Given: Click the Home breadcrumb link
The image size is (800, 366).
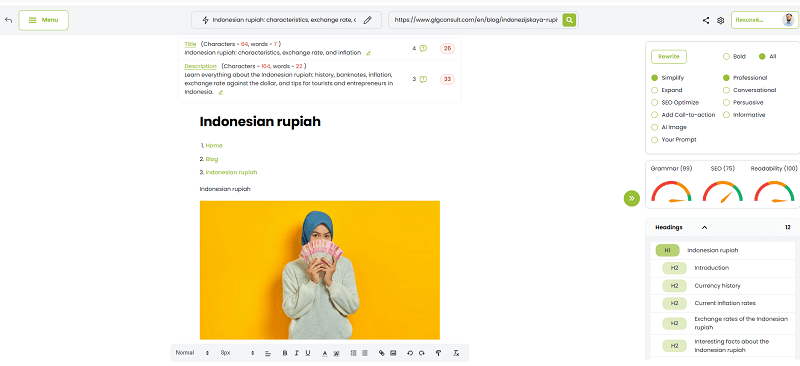Looking at the screenshot, I should (214, 145).
